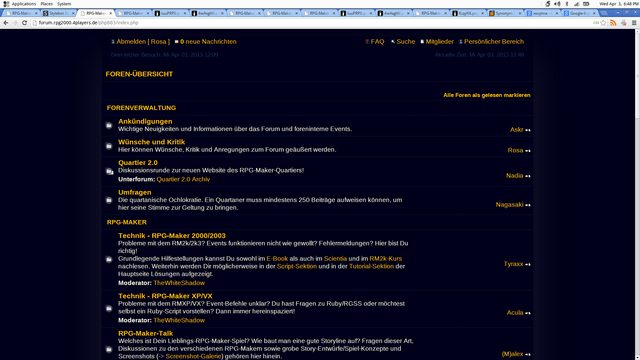Reload the page with refresh icon
Screen dimensions: 640x360
coord(24,23)
